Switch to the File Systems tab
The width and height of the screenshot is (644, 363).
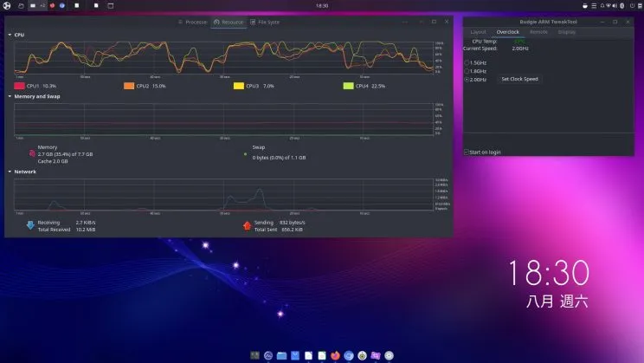tap(264, 22)
